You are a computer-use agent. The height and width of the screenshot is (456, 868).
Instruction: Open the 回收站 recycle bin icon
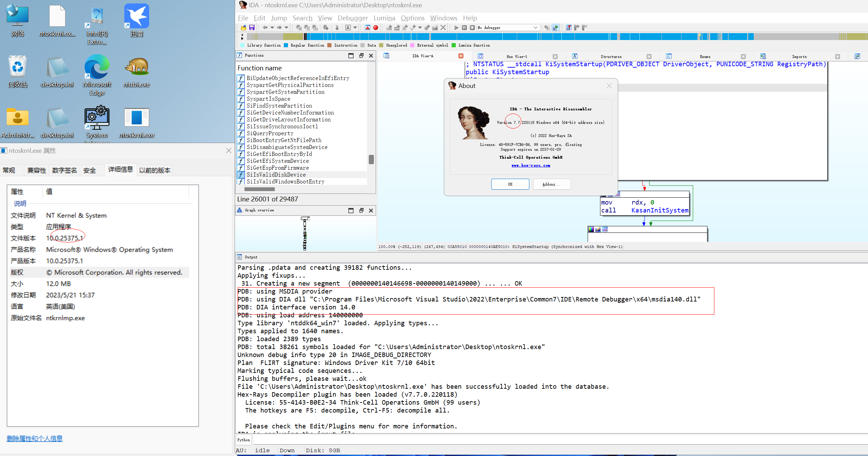(x=18, y=72)
